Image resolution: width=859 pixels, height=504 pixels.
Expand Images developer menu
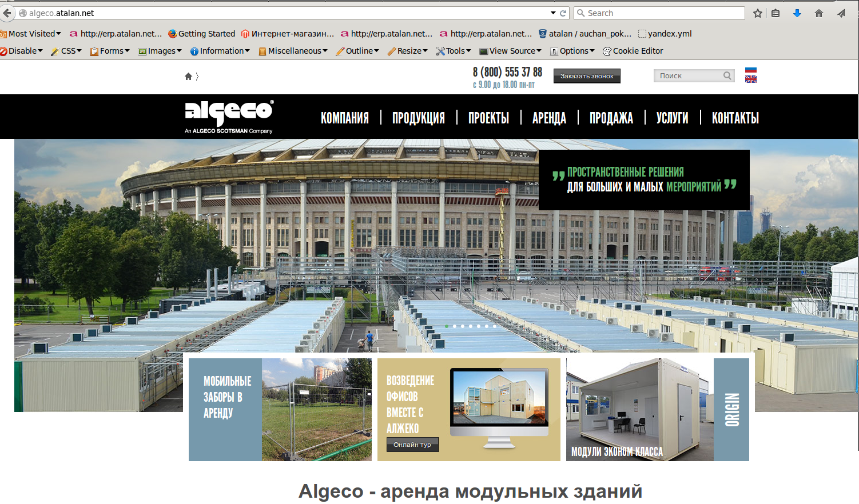point(160,51)
